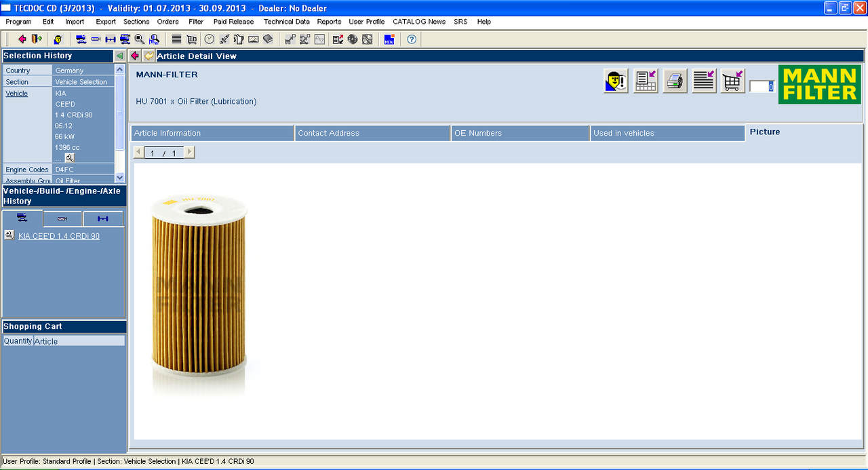Click the user search icon in toolbar
868x470 pixels.
tap(153, 39)
